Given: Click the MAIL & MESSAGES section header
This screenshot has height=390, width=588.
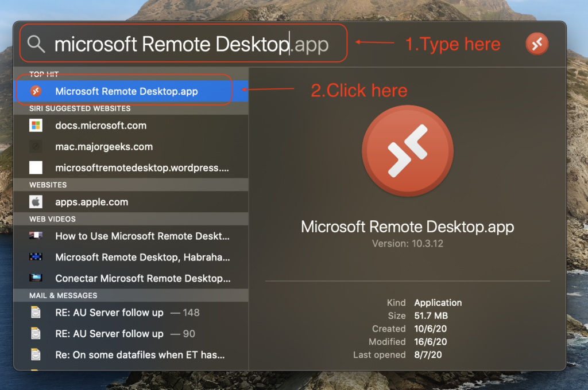Looking at the screenshot, I should point(63,295).
